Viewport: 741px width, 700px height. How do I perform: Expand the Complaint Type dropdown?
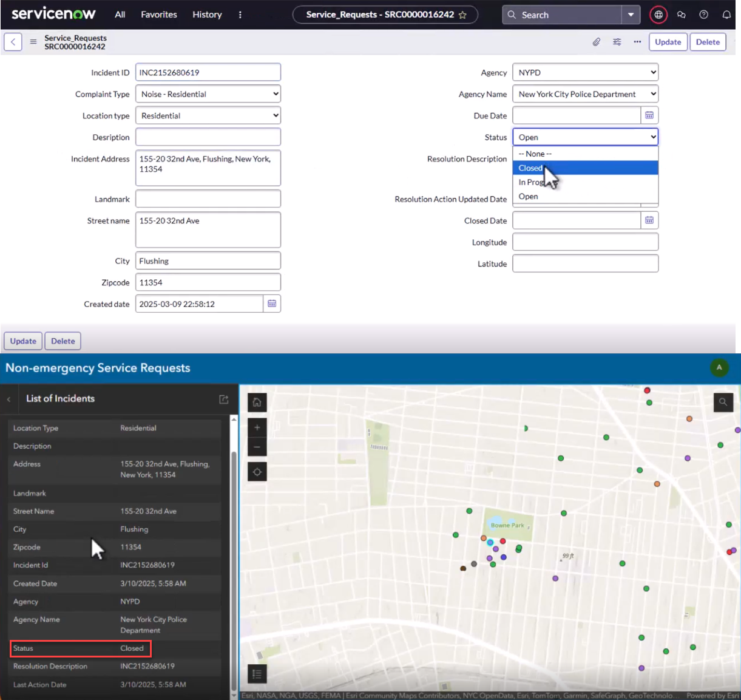click(x=208, y=94)
